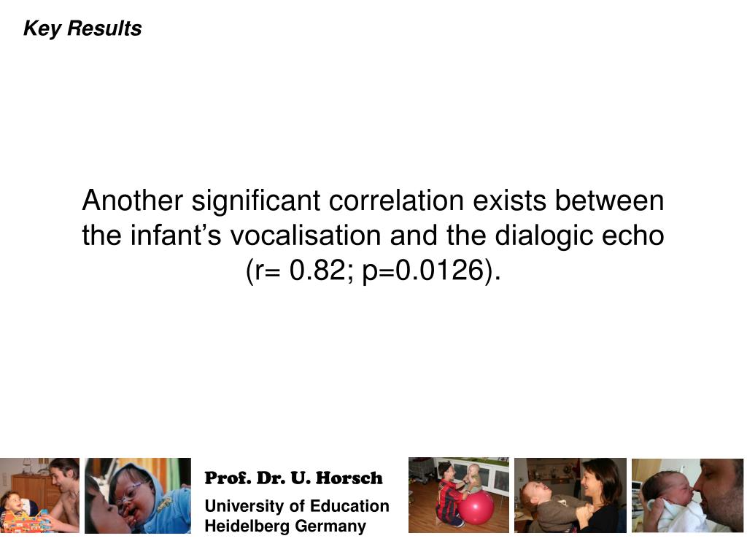Click the word 'between' ending the first line
This screenshot has width=747, height=560.
pos(609,200)
